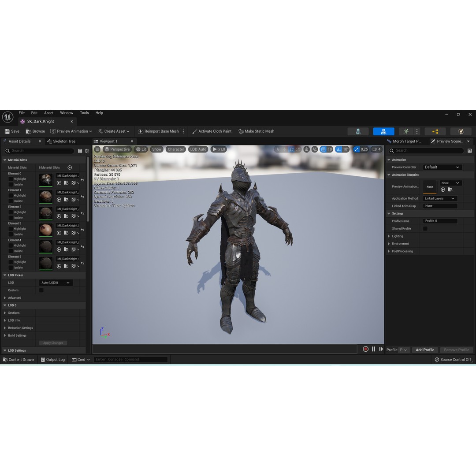The height and width of the screenshot is (476, 476).
Task: Click the Add Profile button
Action: coord(425,350)
